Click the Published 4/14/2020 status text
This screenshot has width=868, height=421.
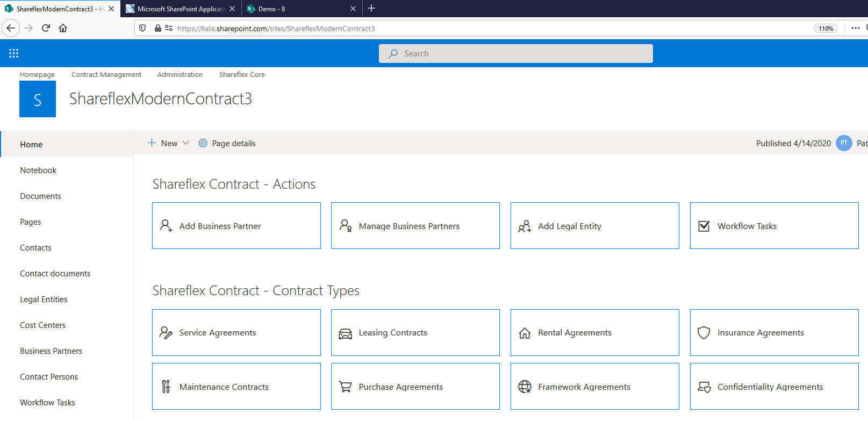point(793,144)
